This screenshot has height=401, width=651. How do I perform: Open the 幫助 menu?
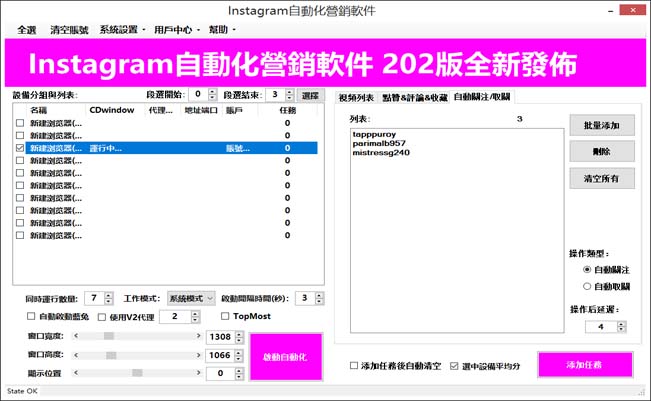click(x=222, y=30)
